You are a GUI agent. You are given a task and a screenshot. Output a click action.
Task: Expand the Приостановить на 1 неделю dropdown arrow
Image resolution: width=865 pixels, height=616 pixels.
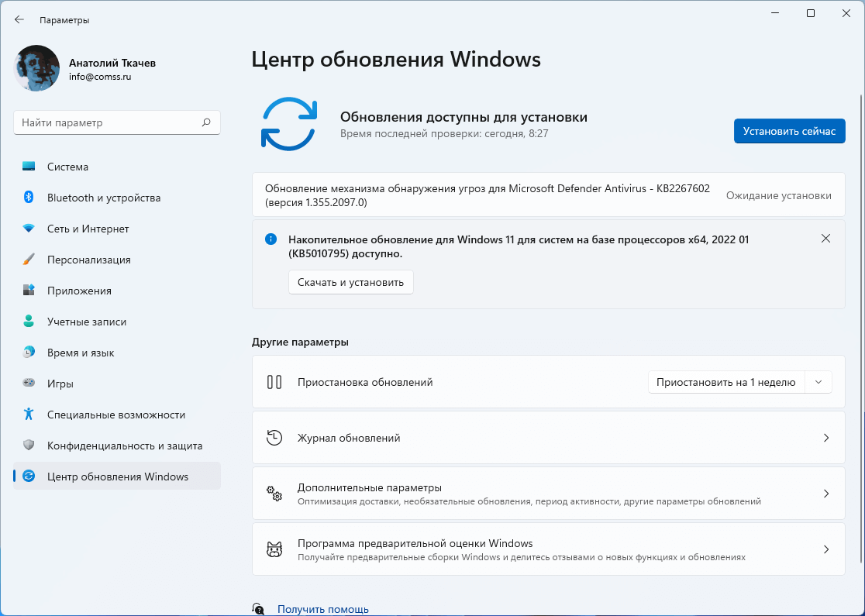(818, 381)
